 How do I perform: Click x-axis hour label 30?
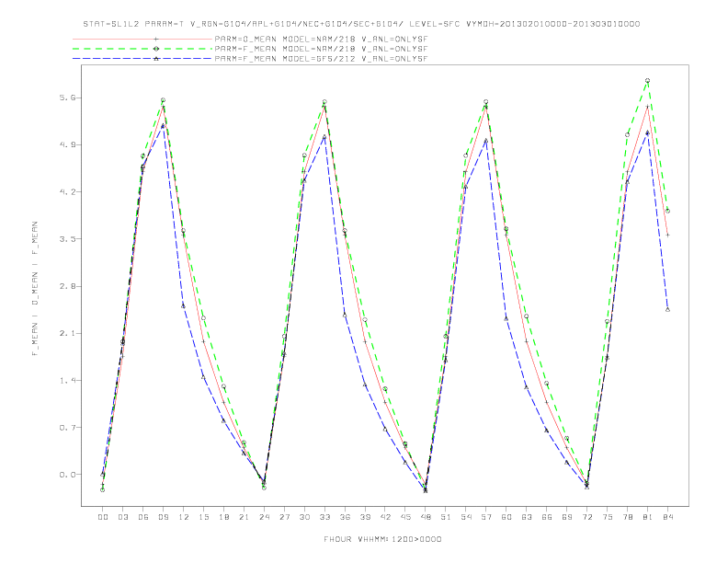point(304,517)
